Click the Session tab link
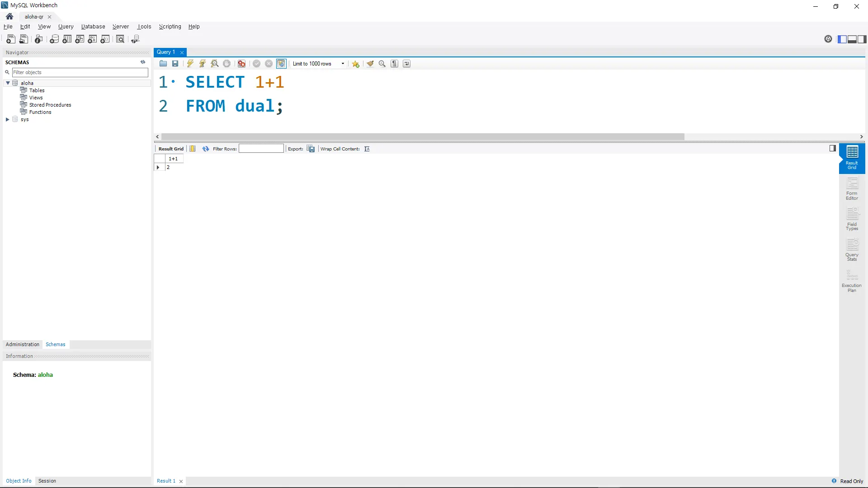Screen dimensions: 868x488 click(x=47, y=481)
